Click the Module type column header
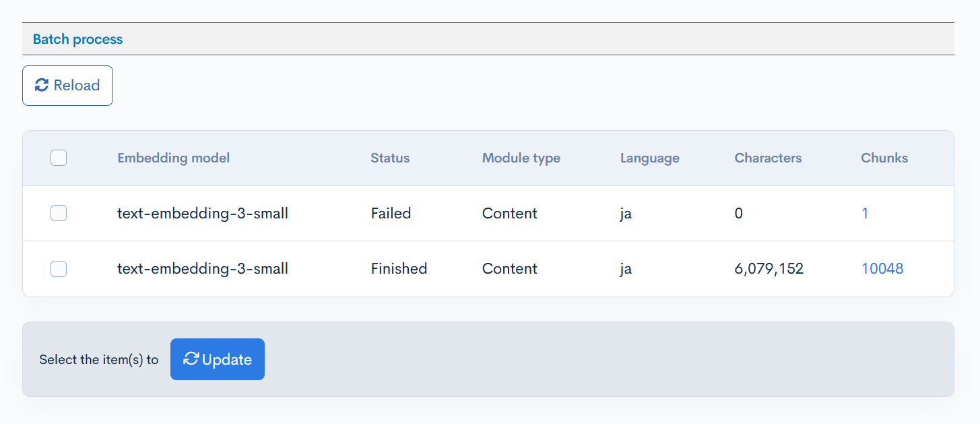The width and height of the screenshot is (980, 424). tap(521, 157)
